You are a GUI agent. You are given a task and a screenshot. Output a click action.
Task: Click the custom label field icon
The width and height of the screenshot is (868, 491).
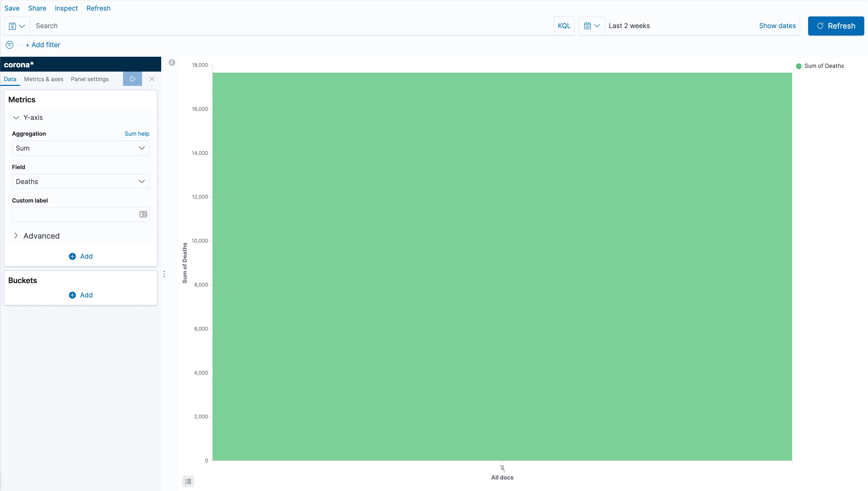143,214
